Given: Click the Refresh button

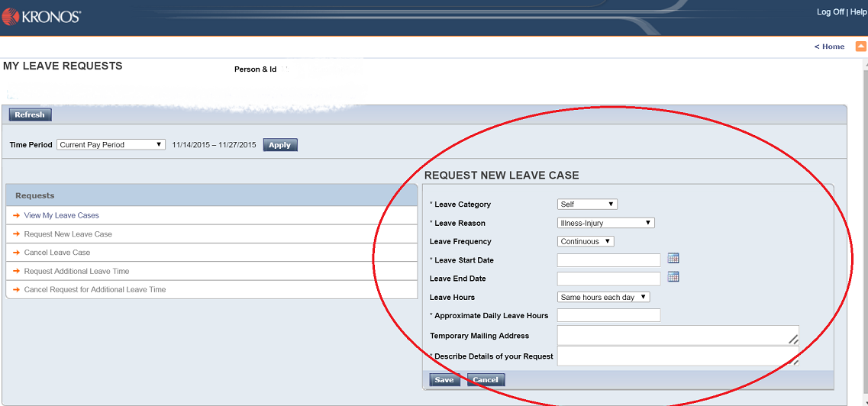Looking at the screenshot, I should [x=30, y=114].
